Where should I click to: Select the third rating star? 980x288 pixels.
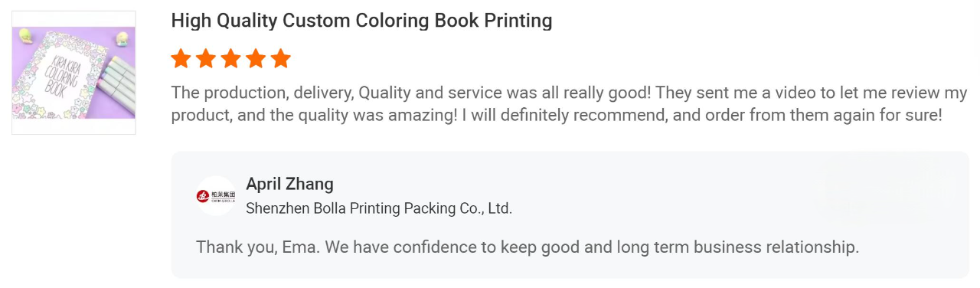point(231,59)
